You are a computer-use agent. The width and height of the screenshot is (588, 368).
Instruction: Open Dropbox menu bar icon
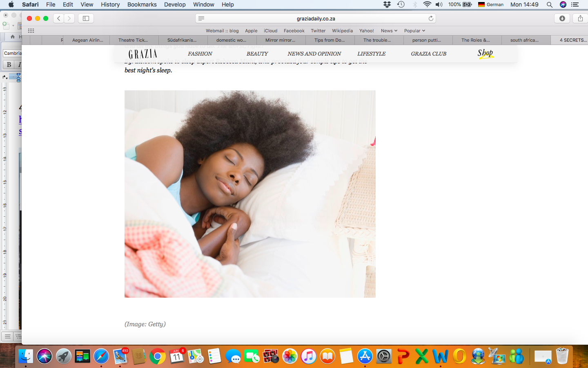(x=387, y=4)
